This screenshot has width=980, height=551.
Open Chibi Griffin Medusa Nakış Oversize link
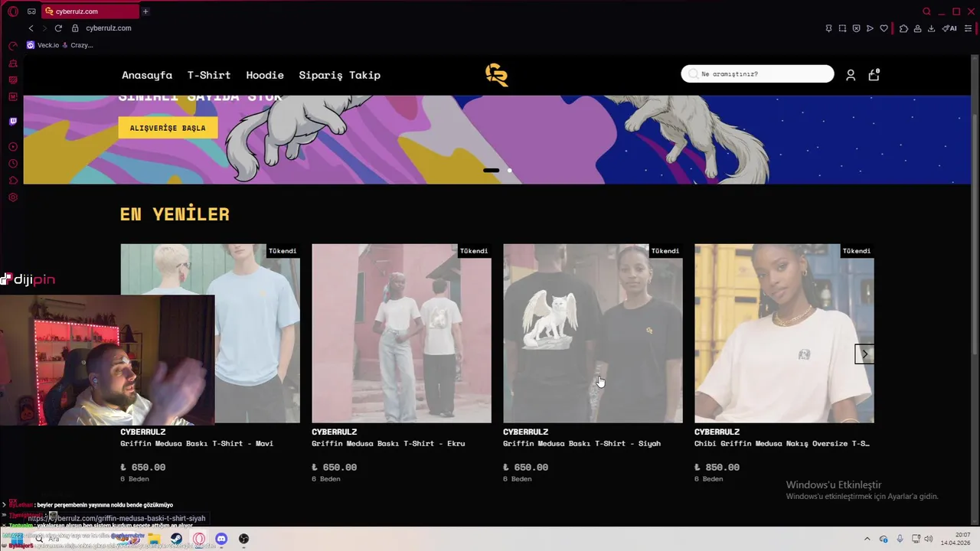point(782,443)
